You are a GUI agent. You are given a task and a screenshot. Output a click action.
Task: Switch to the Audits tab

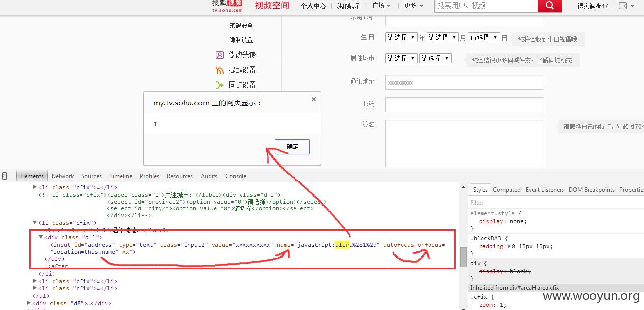click(x=209, y=176)
